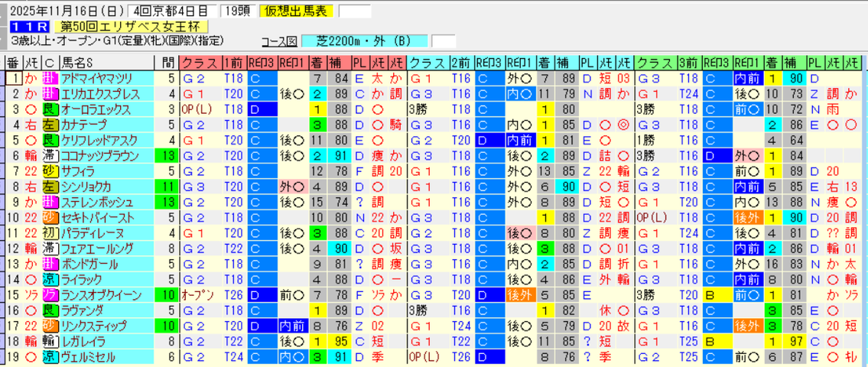Click the 輸 badge beside レガレイラ
868x367 pixels.
[x=50, y=341]
